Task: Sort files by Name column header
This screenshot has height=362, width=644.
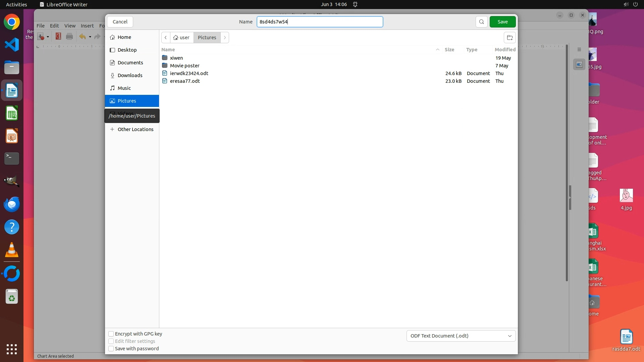Action: [168, 50]
